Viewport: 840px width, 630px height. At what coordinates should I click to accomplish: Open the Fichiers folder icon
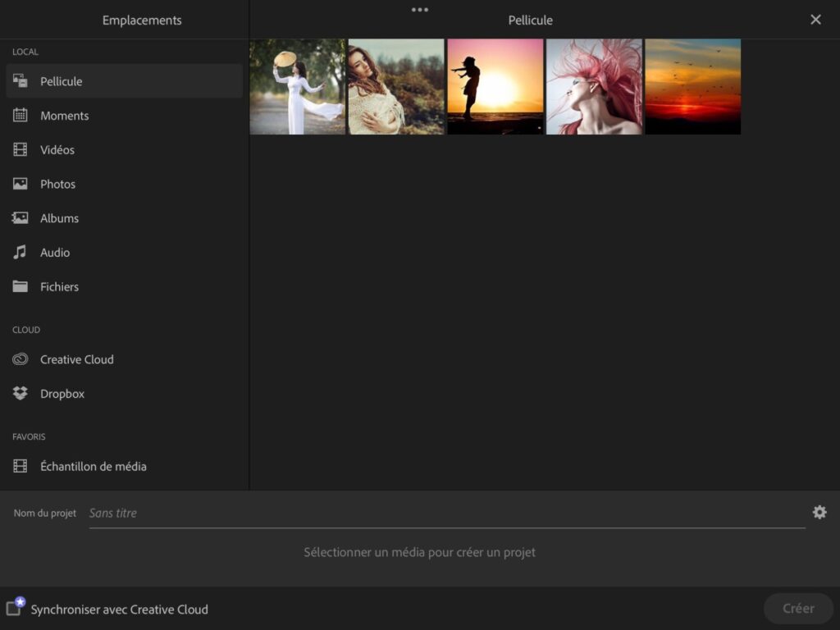21,286
